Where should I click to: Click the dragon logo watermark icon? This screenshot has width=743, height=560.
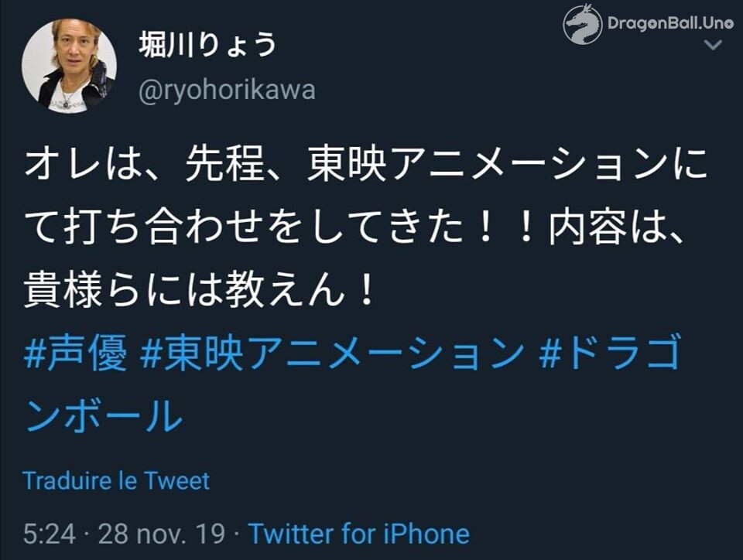[x=582, y=24]
